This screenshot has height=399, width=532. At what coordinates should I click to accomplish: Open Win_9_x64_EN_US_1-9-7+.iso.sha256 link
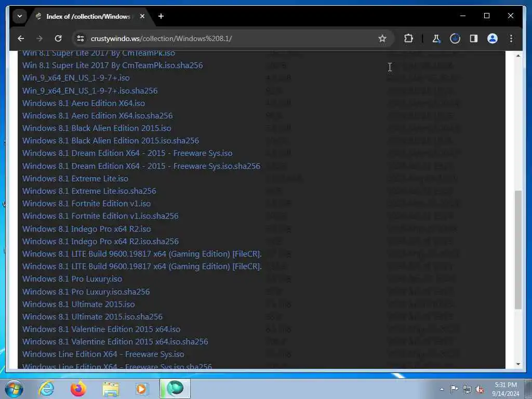click(90, 90)
